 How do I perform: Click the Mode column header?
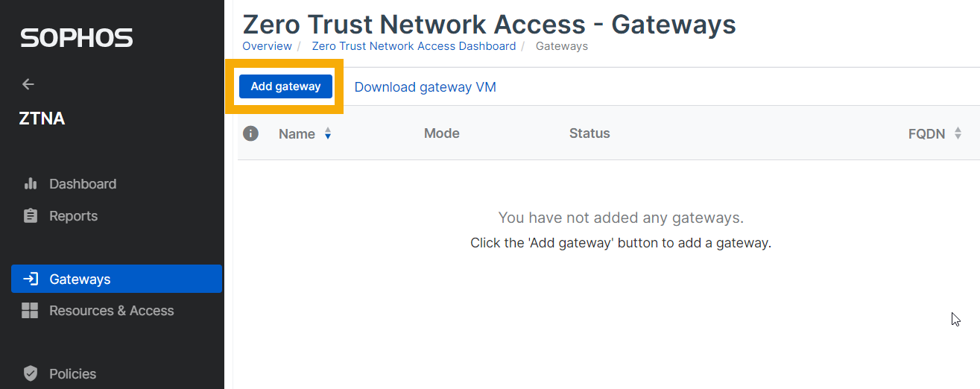point(441,133)
